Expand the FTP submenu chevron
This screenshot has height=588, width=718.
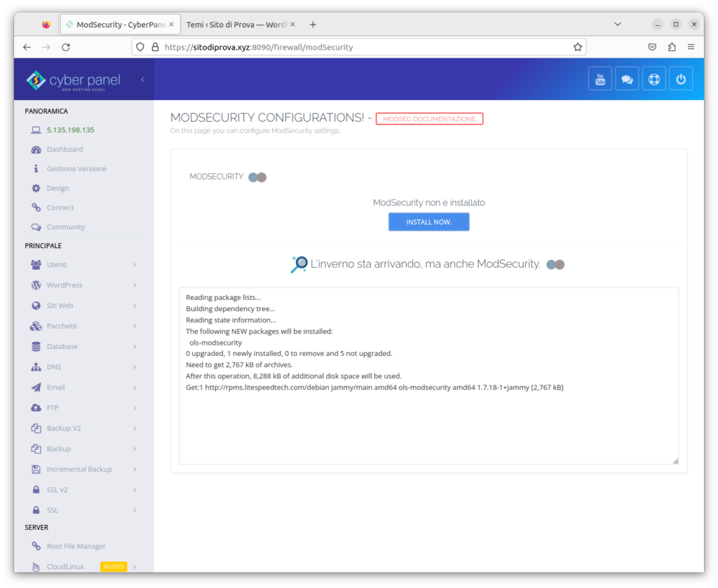135,408
